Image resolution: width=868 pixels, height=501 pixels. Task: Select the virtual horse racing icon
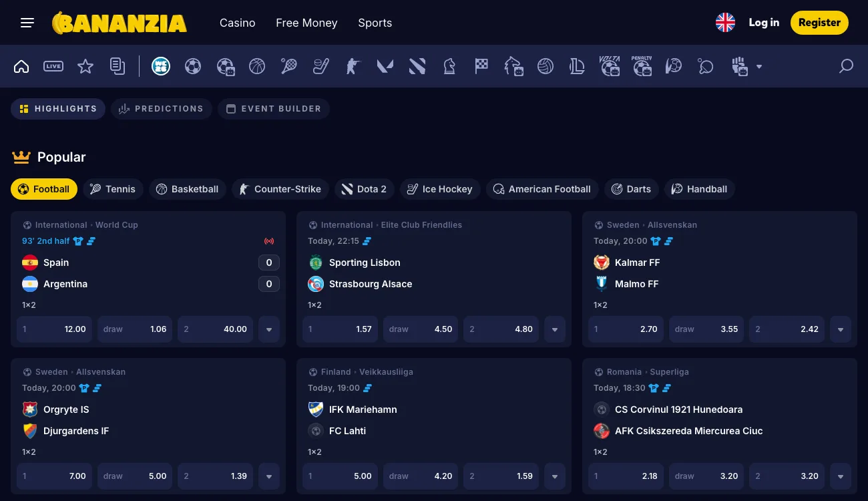pyautogui.click(x=513, y=66)
